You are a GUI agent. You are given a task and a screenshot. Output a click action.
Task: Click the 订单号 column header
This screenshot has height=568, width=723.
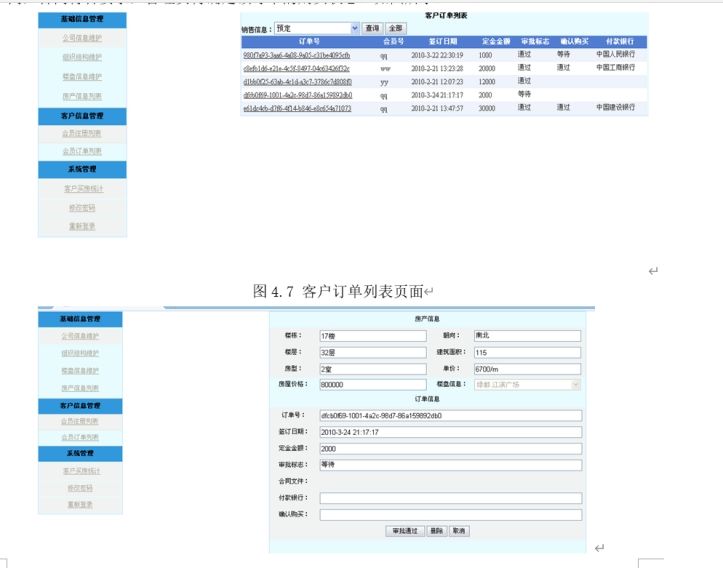[309, 41]
